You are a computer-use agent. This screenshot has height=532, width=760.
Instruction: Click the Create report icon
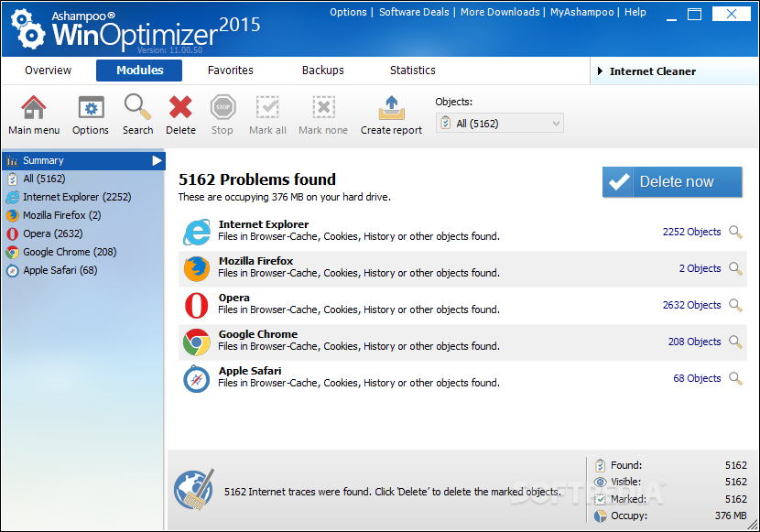point(392,107)
